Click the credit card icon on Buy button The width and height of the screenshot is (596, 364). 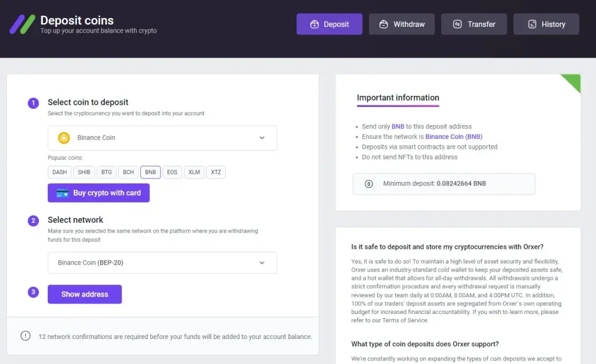click(62, 193)
